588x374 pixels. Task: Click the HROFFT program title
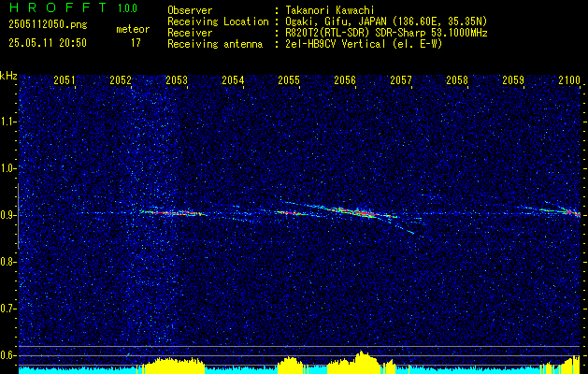pos(59,7)
